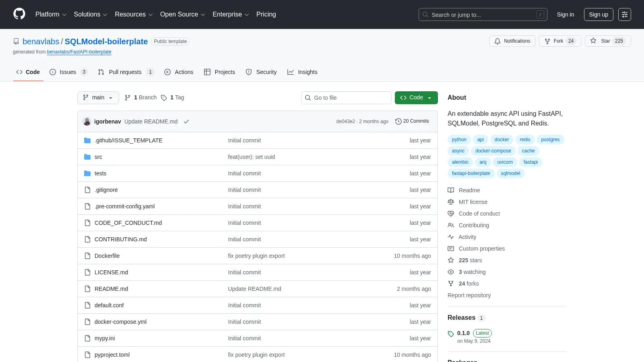Click the Custom properties note icon
The image size is (644, 362).
451,249
